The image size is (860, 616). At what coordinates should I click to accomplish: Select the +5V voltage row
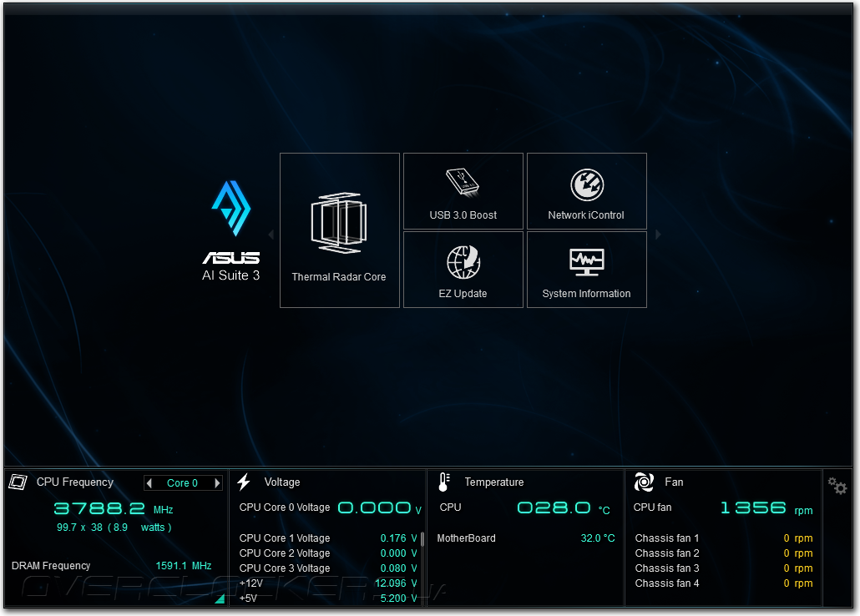tap(328, 598)
